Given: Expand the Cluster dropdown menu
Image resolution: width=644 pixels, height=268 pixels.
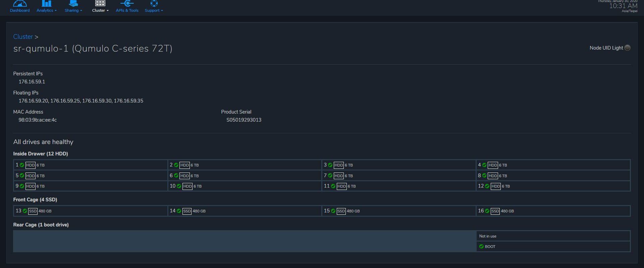Looking at the screenshot, I should 100,10.
